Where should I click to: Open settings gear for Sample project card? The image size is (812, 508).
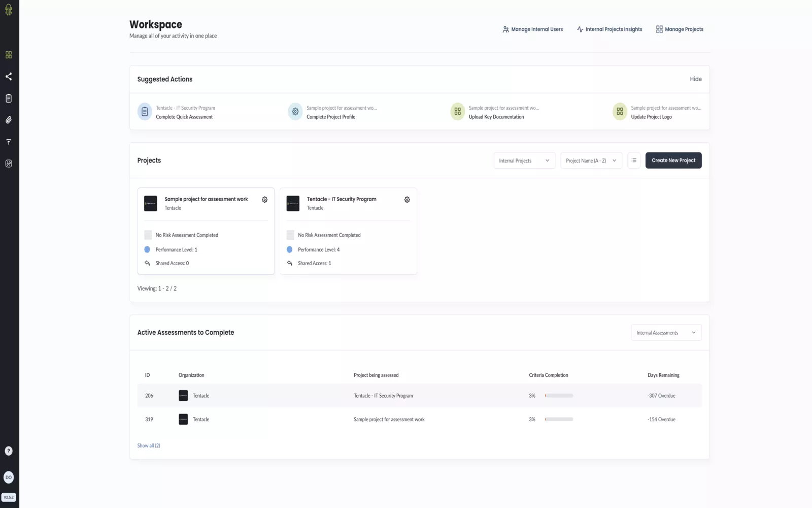click(264, 200)
